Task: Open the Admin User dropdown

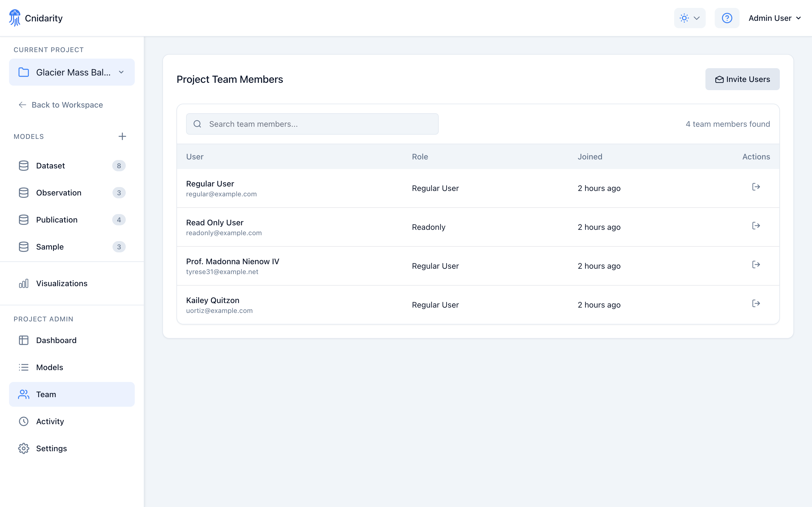Action: (775, 18)
